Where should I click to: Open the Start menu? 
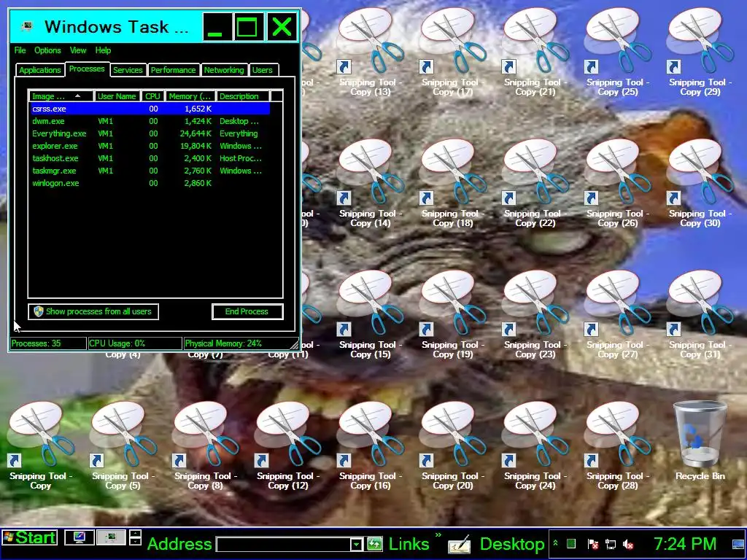click(29, 537)
